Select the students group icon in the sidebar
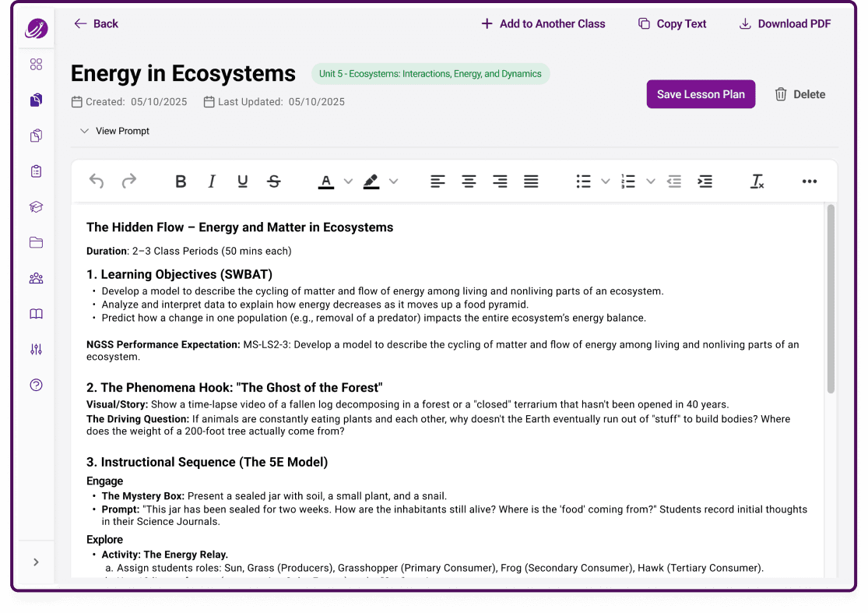868x613 pixels. pos(36,277)
